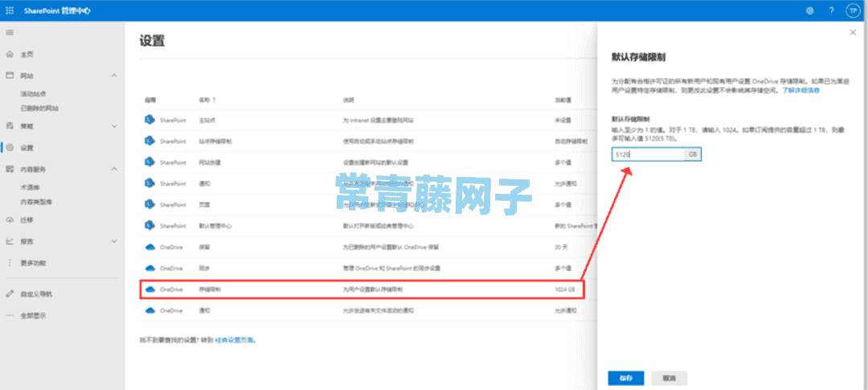Click the 更多功能 dots icon

point(10,263)
